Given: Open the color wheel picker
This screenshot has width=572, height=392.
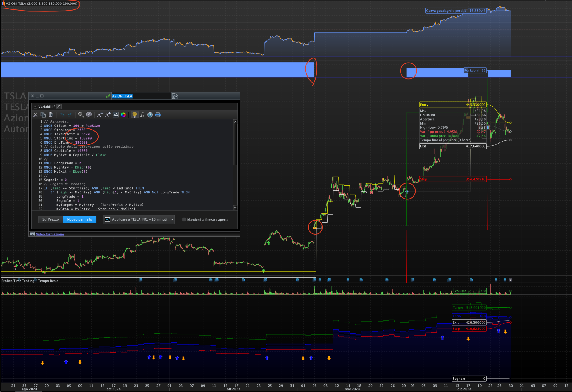Looking at the screenshot, I should pyautogui.click(x=123, y=115).
